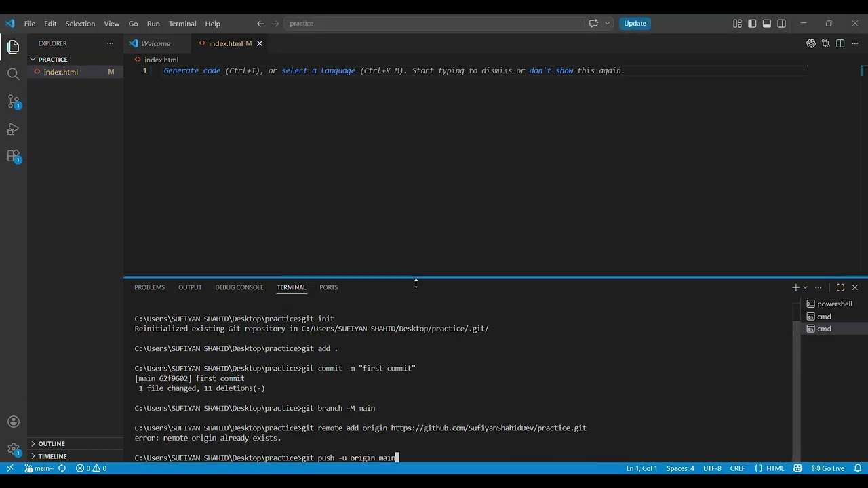Open editor more actions ellipsis
This screenshot has height=488, width=868.
(x=854, y=43)
